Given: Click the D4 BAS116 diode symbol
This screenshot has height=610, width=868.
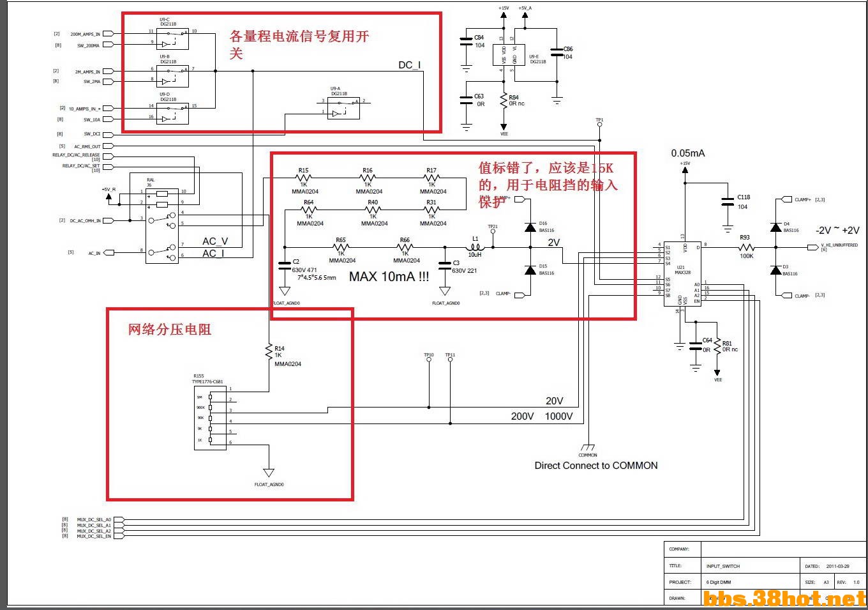Looking at the screenshot, I should (x=775, y=227).
